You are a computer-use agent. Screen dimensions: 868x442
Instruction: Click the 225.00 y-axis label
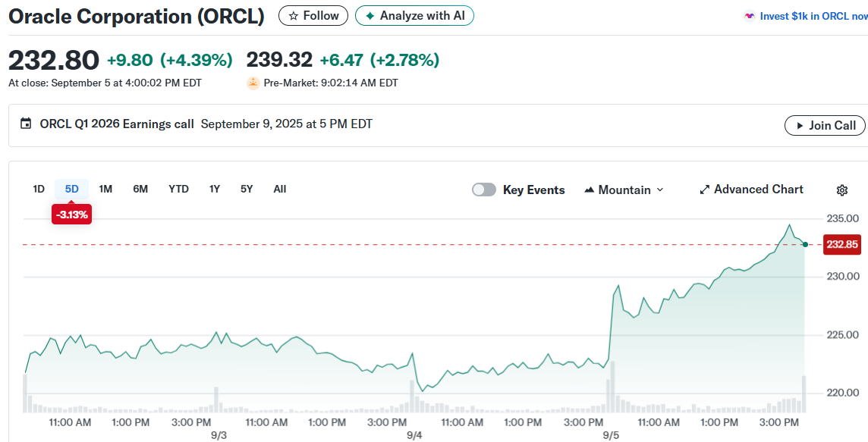coord(842,334)
